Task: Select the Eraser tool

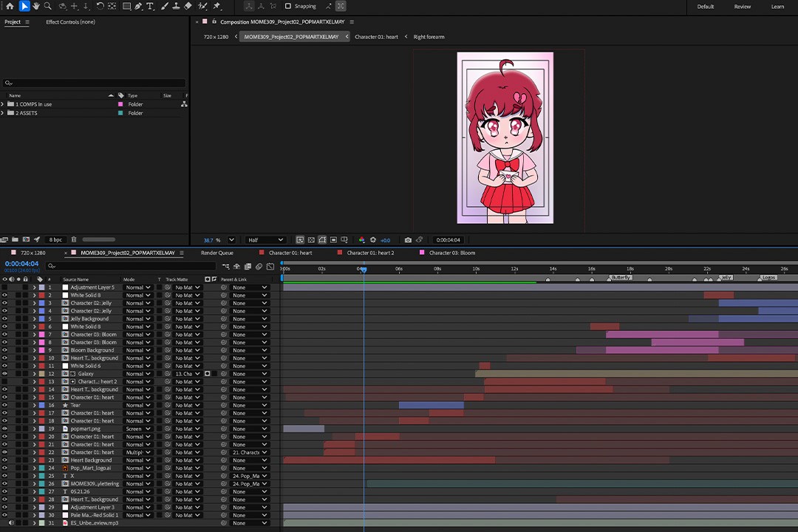Action: coord(188,6)
